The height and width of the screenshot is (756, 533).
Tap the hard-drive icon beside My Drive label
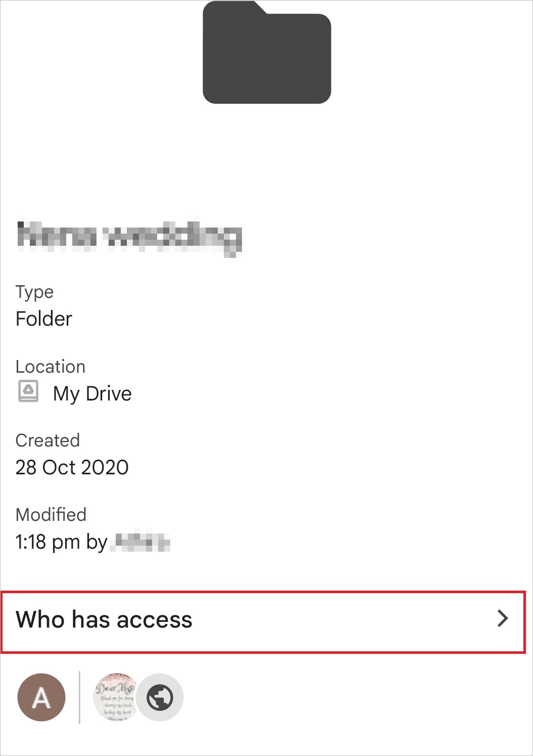[28, 391]
